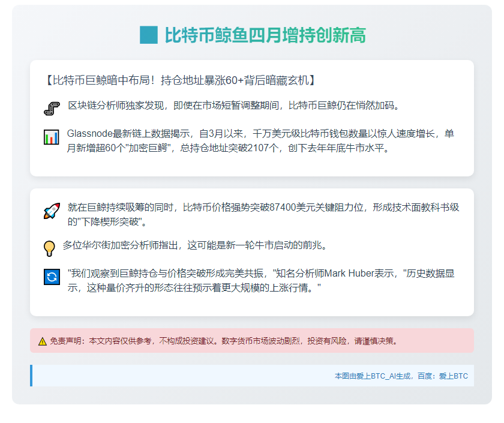Click the paragraph starting with 就在巨鲸持续吸筹的同时

263,214
